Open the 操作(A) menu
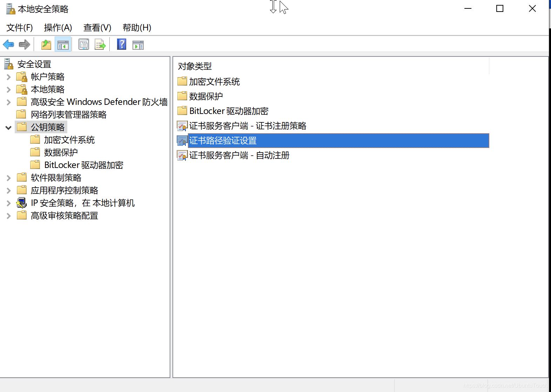Screen dimensions: 551x392 [x=58, y=28]
